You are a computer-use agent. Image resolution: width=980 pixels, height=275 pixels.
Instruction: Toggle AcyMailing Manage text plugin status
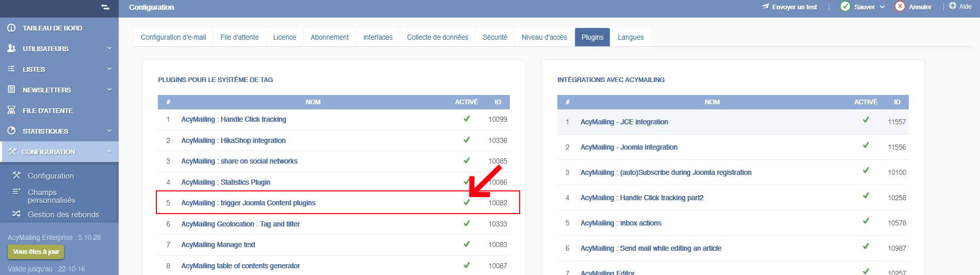467,244
